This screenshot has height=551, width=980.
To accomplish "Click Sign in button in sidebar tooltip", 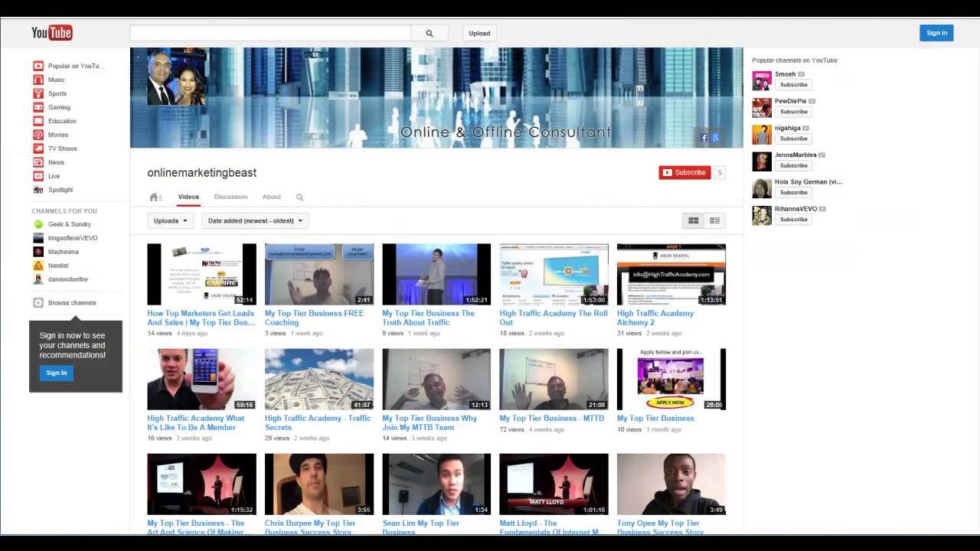I will click(57, 373).
